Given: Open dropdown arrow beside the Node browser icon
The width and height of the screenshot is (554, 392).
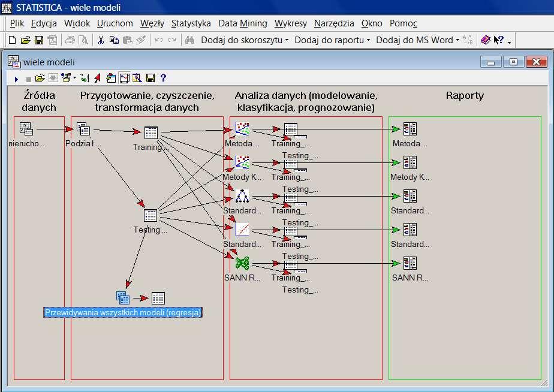Looking at the screenshot, I should pyautogui.click(x=74, y=78).
